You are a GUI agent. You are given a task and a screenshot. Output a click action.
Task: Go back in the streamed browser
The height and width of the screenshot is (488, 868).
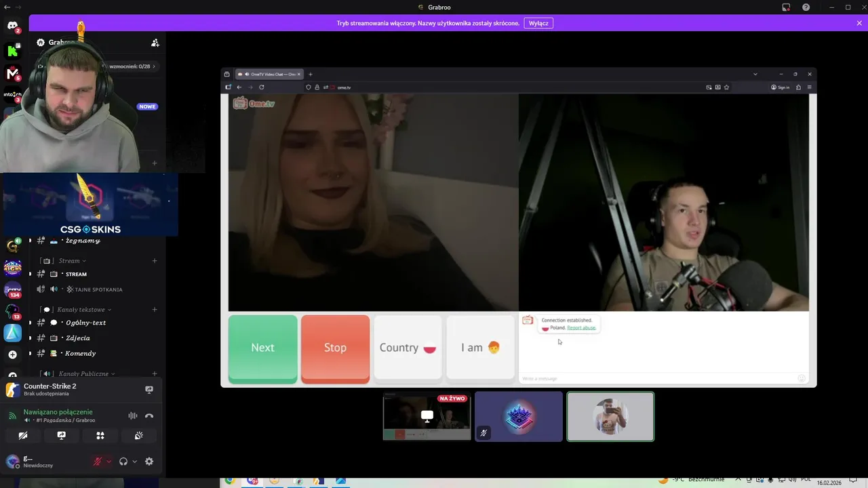(x=239, y=87)
